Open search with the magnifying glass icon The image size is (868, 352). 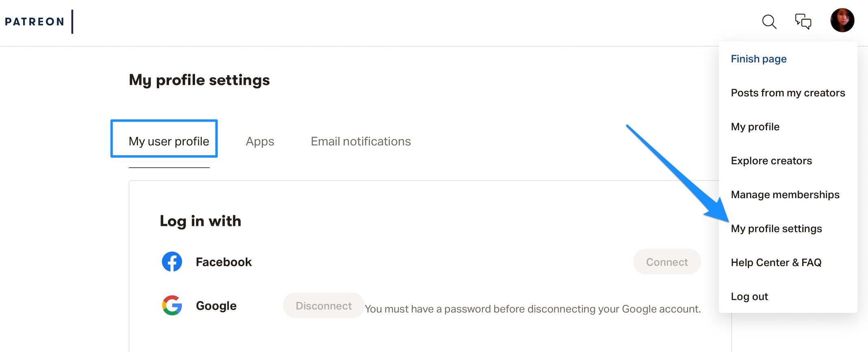click(769, 22)
